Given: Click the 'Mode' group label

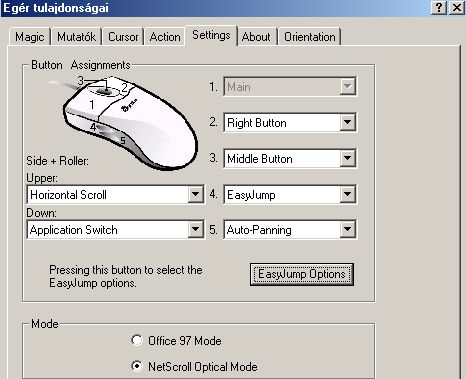Looking at the screenshot, I should [45, 324].
